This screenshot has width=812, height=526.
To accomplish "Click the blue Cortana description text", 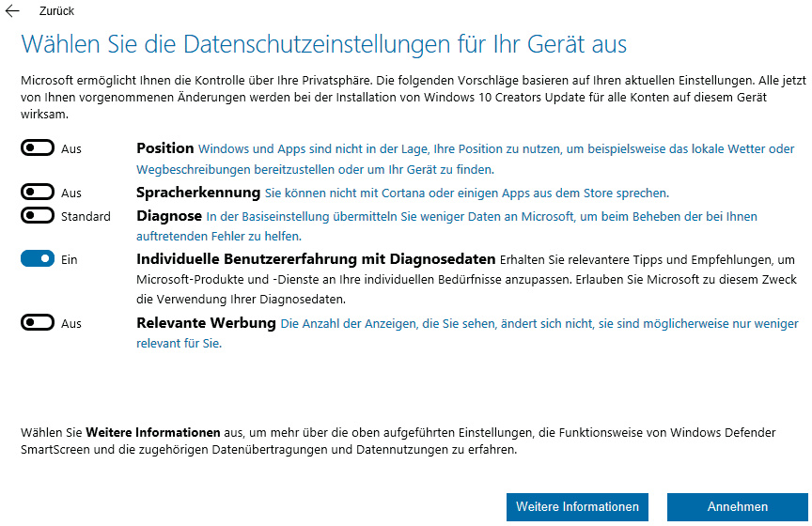I will pos(466,193).
